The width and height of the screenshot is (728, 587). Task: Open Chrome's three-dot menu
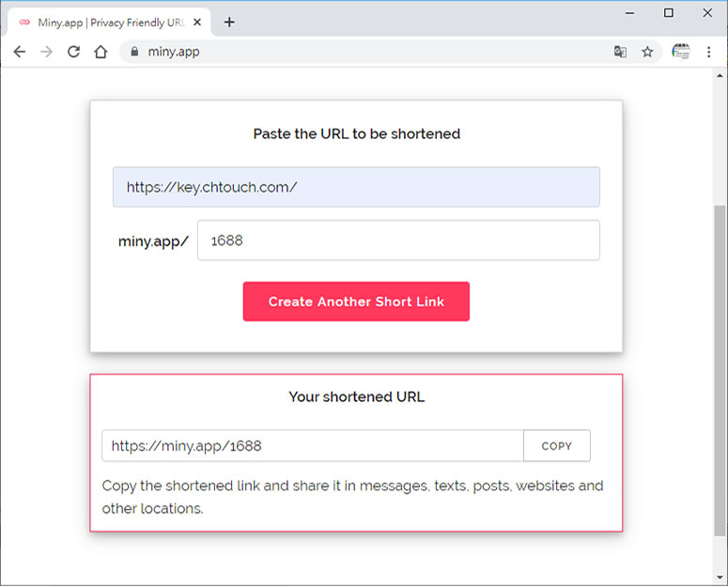click(x=709, y=52)
